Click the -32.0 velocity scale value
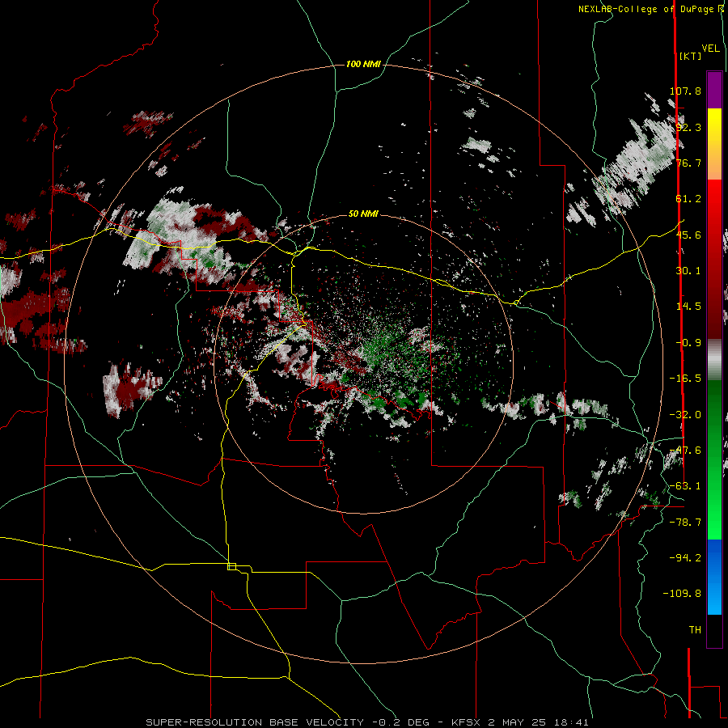This screenshot has width=728, height=728. click(x=685, y=415)
